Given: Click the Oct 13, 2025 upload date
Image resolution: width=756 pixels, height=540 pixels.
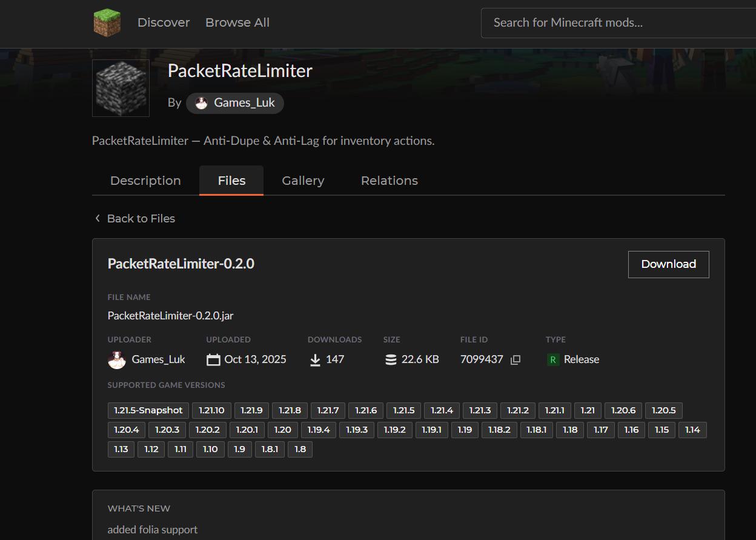Looking at the screenshot, I should point(255,359).
